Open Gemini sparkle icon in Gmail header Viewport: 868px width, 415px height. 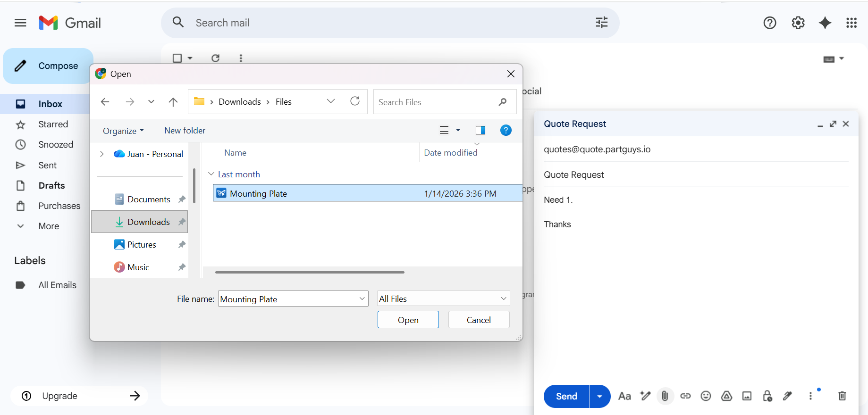click(825, 23)
